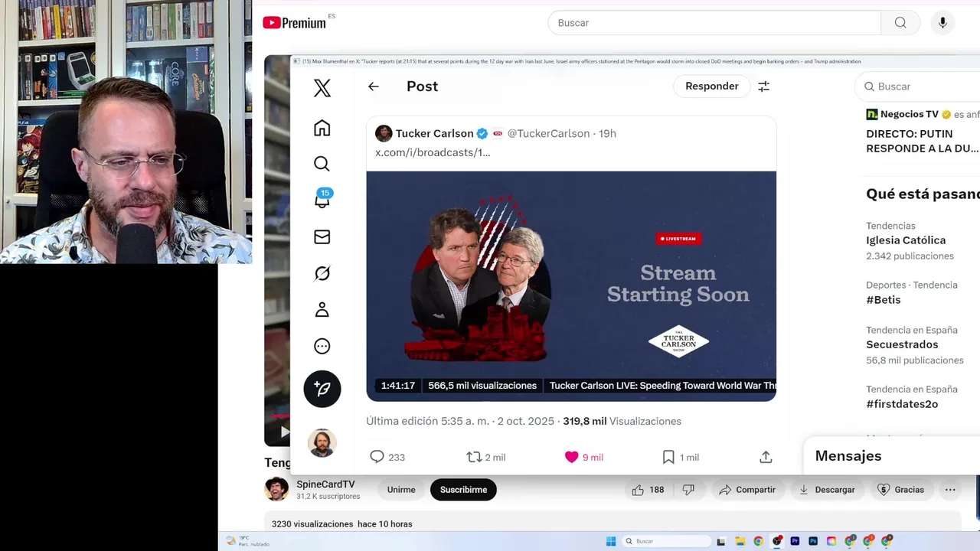
Task: Play the YouTube video with play control
Action: (285, 432)
